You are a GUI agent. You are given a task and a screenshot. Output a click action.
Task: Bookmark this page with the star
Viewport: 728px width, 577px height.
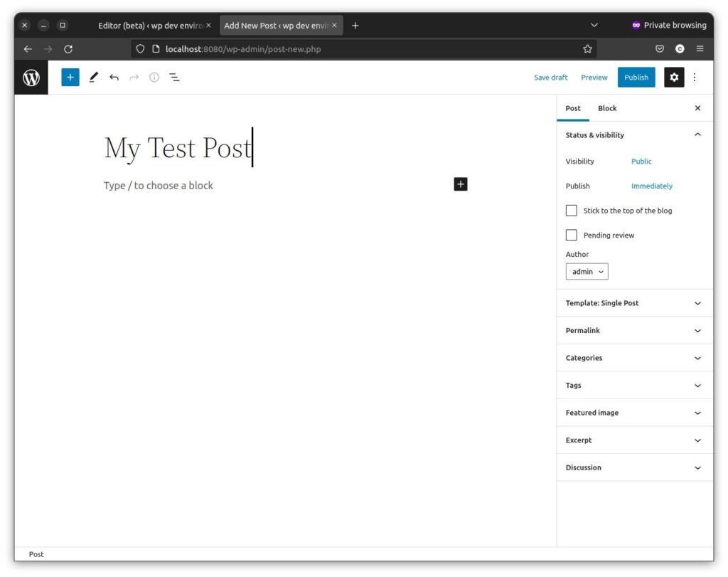click(x=587, y=49)
